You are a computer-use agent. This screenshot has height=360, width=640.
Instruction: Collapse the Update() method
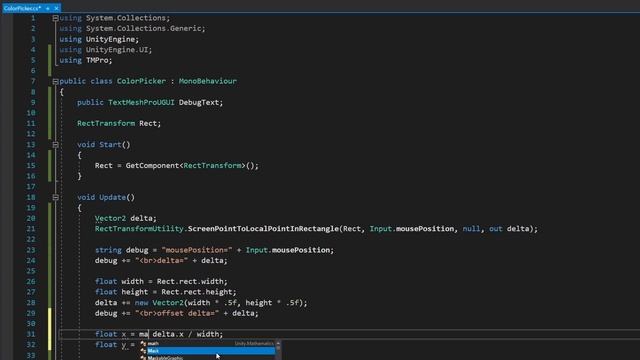(56, 197)
